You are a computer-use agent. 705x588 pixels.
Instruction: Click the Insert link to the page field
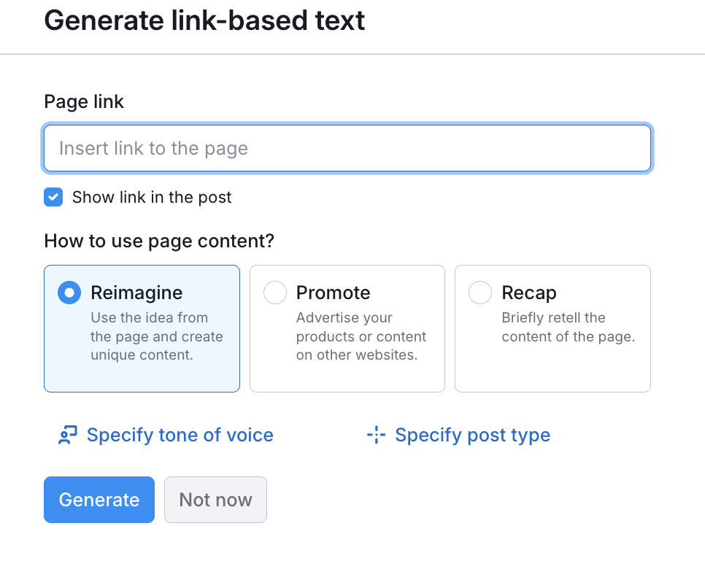coord(347,147)
